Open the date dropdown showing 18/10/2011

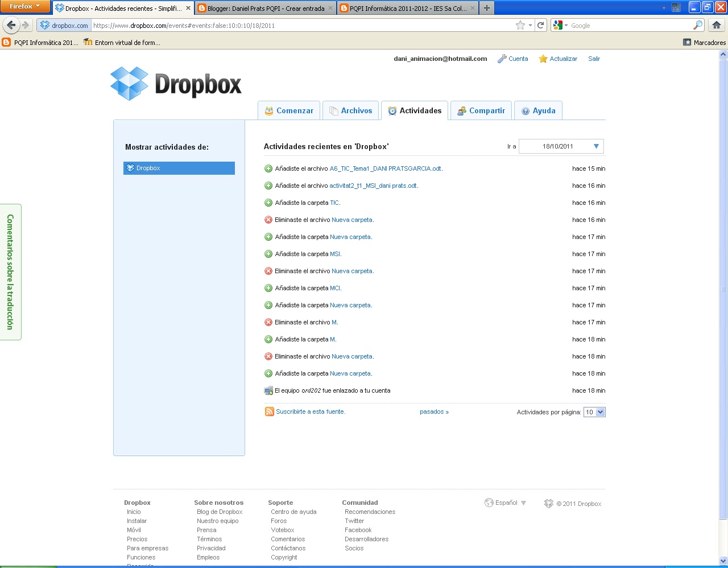pyautogui.click(x=561, y=146)
